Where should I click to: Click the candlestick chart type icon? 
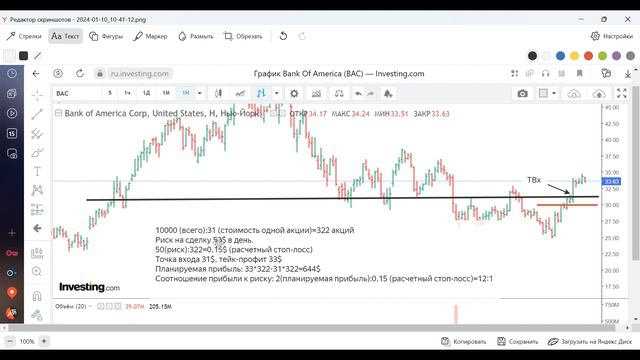(x=218, y=93)
